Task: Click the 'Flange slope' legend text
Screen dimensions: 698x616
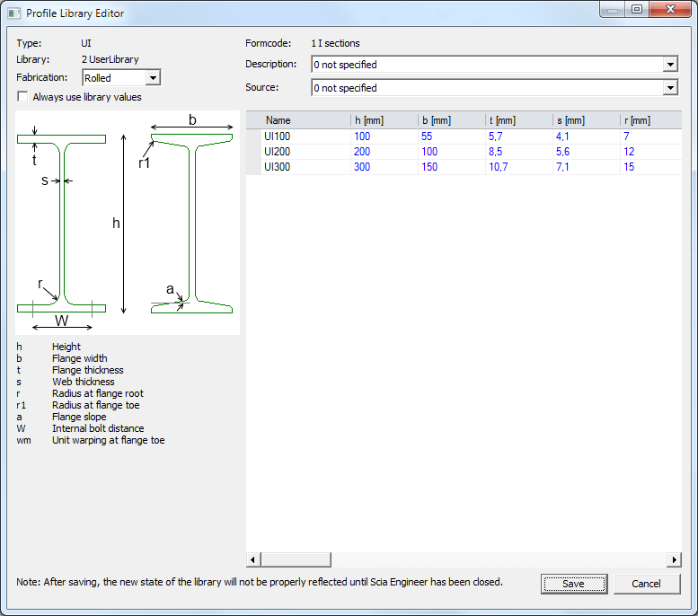Action: coord(79,417)
